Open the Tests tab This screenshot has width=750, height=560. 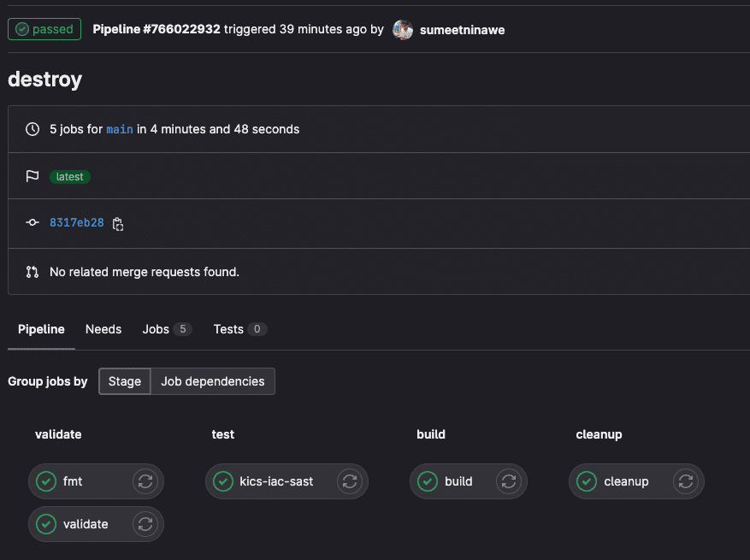(x=228, y=329)
